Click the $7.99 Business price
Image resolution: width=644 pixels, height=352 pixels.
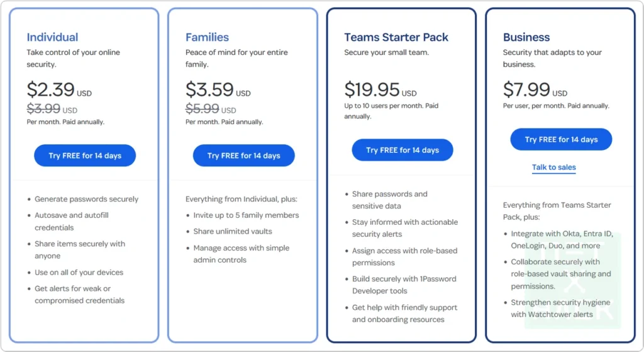[527, 89]
